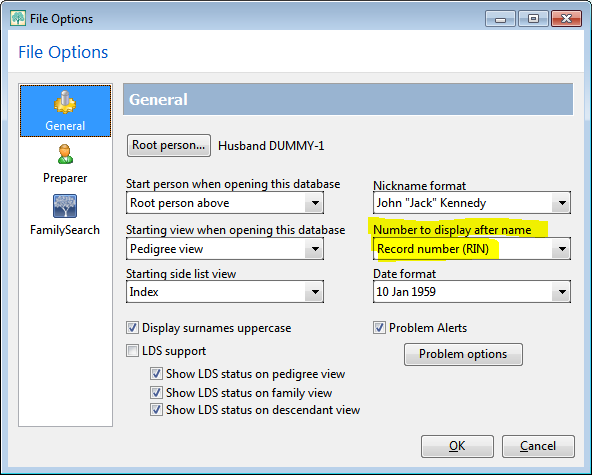
Task: Select the General gear icon in sidebar
Action: [65, 103]
